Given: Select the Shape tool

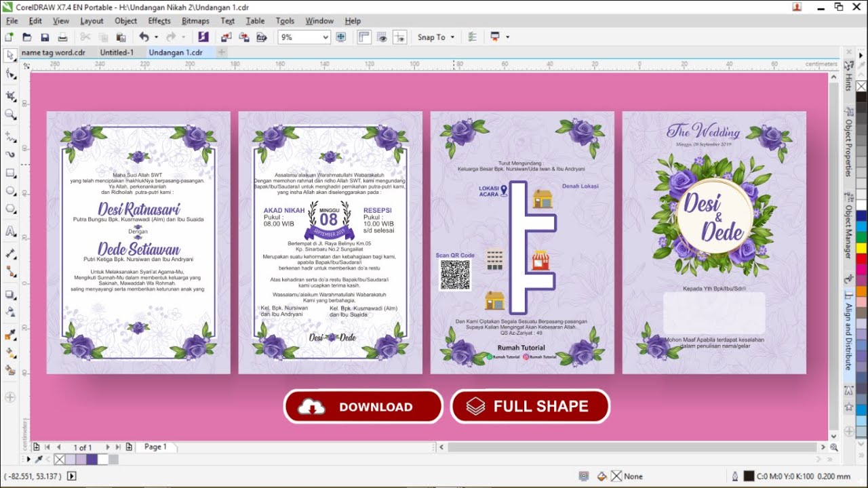Looking at the screenshot, I should tap(10, 73).
